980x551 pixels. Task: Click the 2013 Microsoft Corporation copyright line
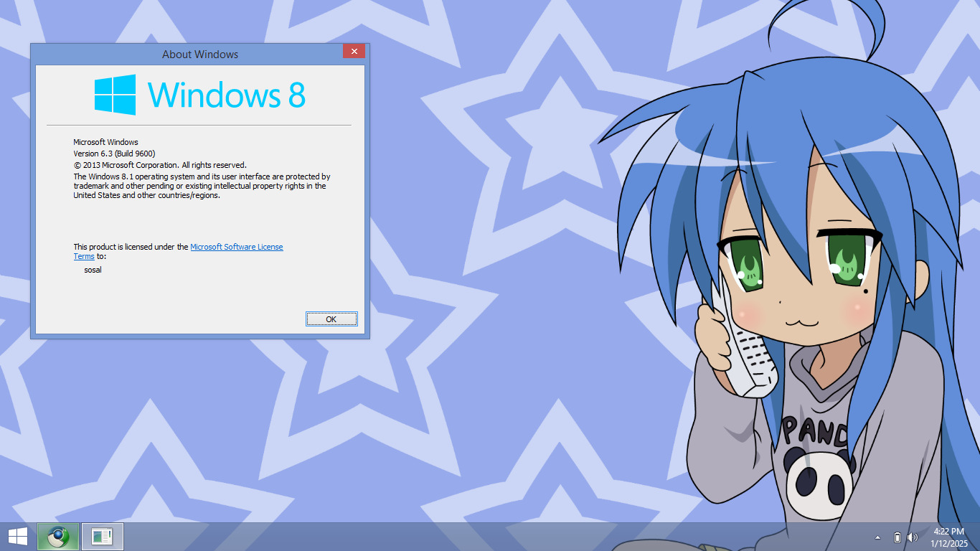[159, 165]
